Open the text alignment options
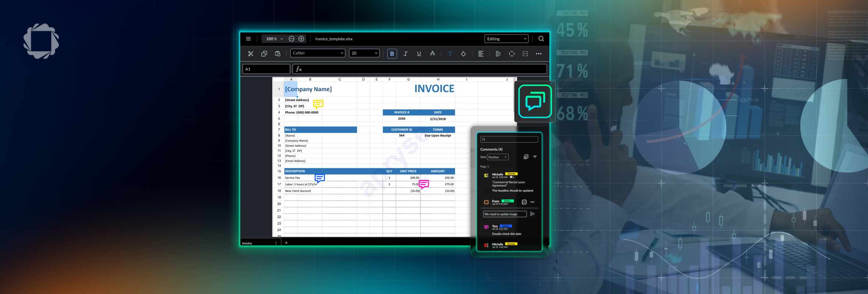This screenshot has width=868, height=294. tap(481, 54)
